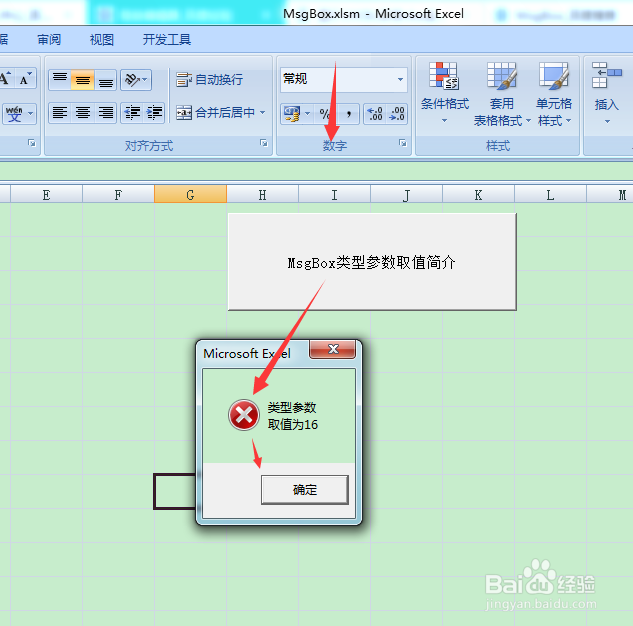The height and width of the screenshot is (626, 633).
Task: Select column I header
Action: point(334,195)
